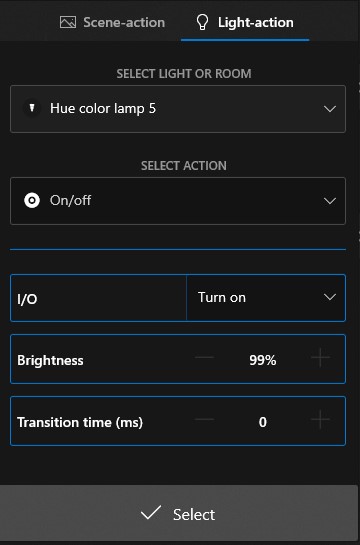Click the transition time value 0
Viewport: 360px width, 545px height.
pos(263,422)
